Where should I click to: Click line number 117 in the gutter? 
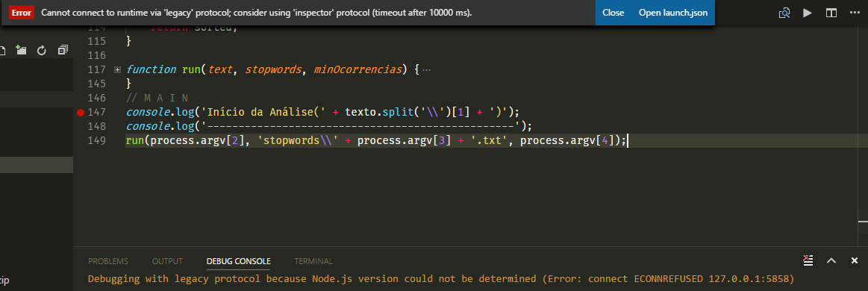pos(97,69)
